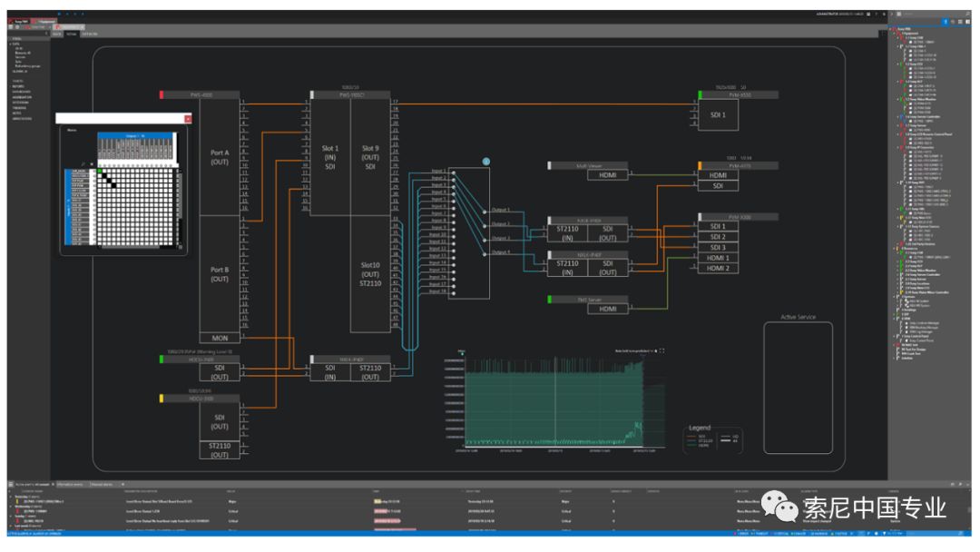Switch to the Information events alarm tab
Viewport: 980px width, 552px height.
70,485
